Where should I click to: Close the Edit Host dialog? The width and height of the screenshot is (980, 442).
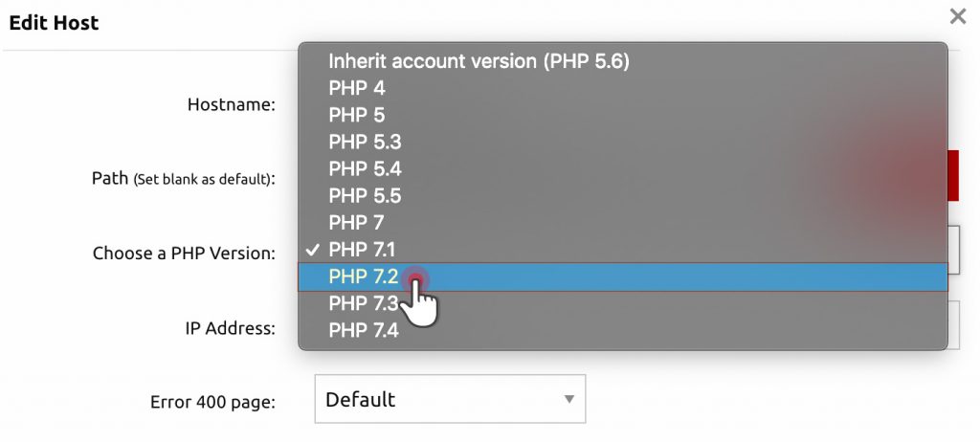pyautogui.click(x=957, y=16)
